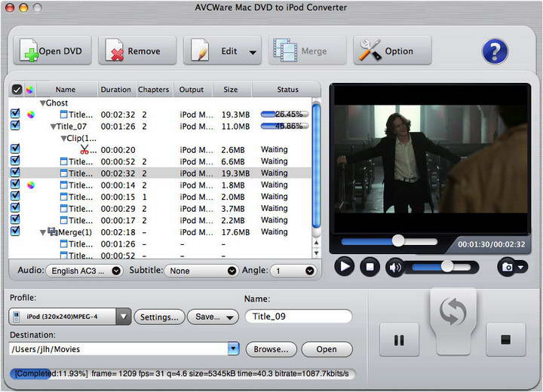The height and width of the screenshot is (392, 543).
Task: Click the Completed 11.93% progress bar
Action: click(x=183, y=374)
